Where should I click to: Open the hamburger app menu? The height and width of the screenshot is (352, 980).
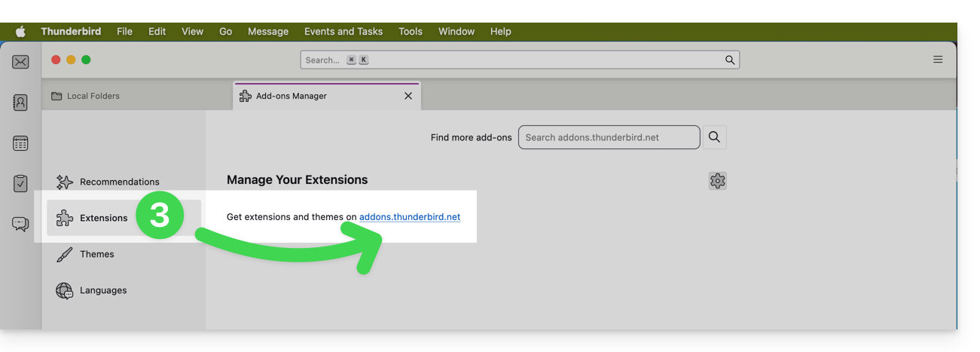pos(938,60)
